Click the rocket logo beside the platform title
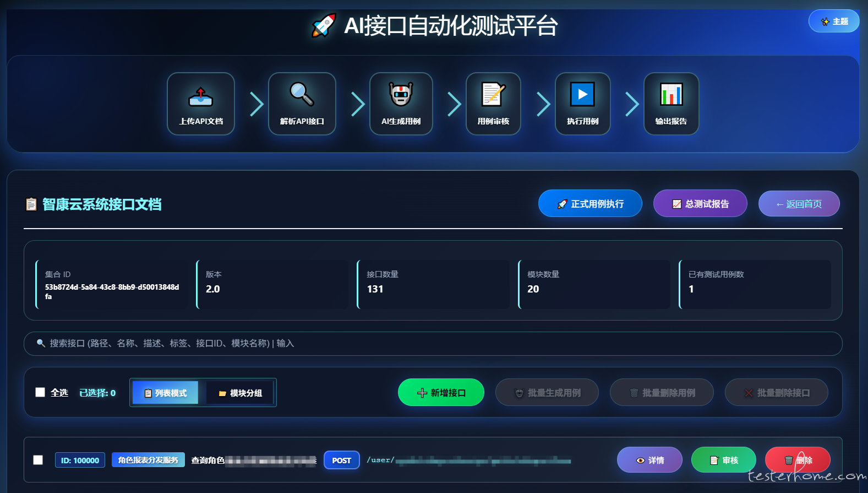The image size is (868, 493). pos(324,25)
